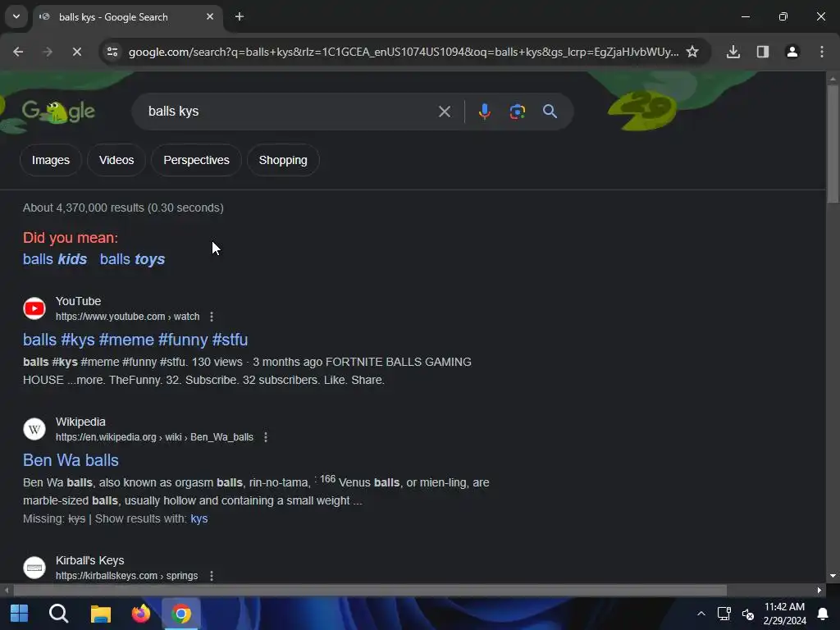Click the horizontal scrollbar right arrow
The width and height of the screenshot is (840, 630).
pos(819,591)
